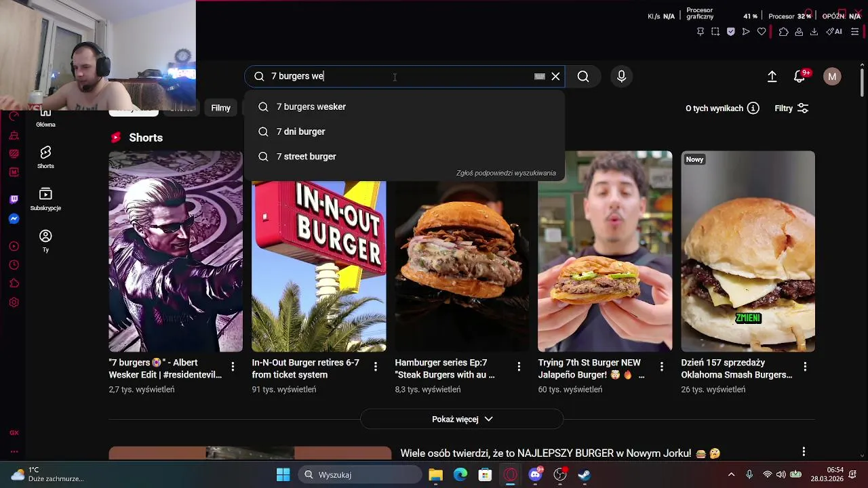Choose suggestion '7 dni burger'
868x488 pixels.
click(x=404, y=131)
